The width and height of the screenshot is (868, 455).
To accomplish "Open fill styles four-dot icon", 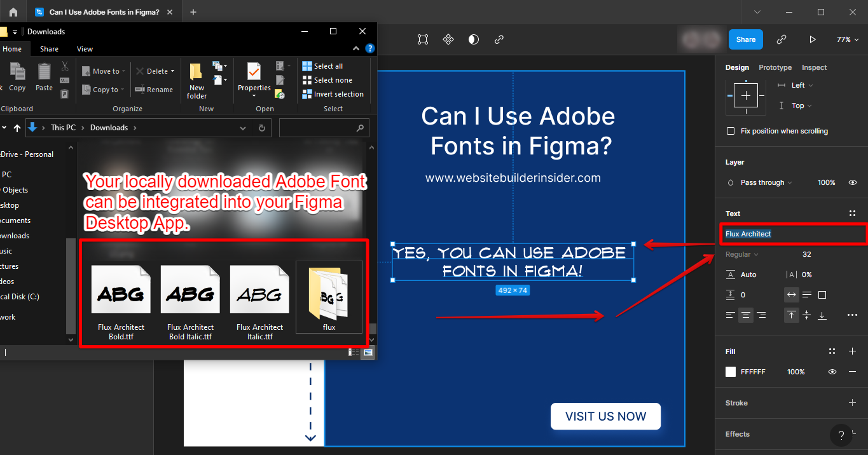I will [832, 351].
